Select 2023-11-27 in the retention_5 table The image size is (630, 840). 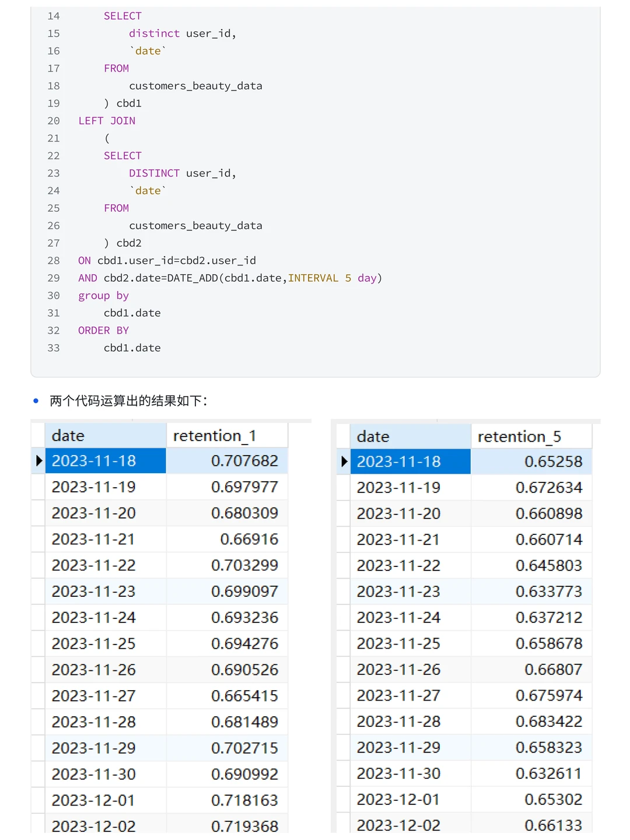click(410, 695)
